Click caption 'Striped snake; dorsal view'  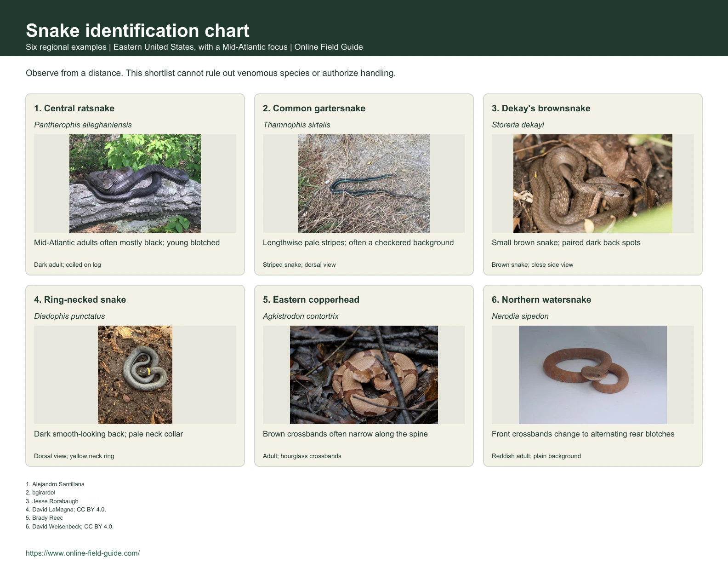299,264
